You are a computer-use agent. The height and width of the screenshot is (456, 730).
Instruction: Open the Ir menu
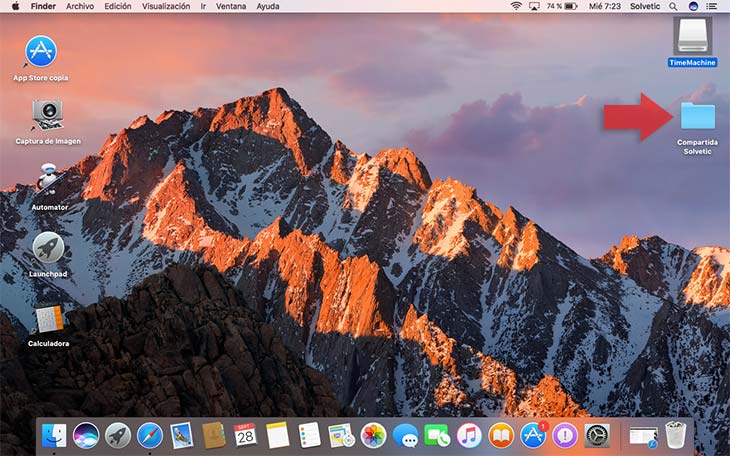[203, 6]
